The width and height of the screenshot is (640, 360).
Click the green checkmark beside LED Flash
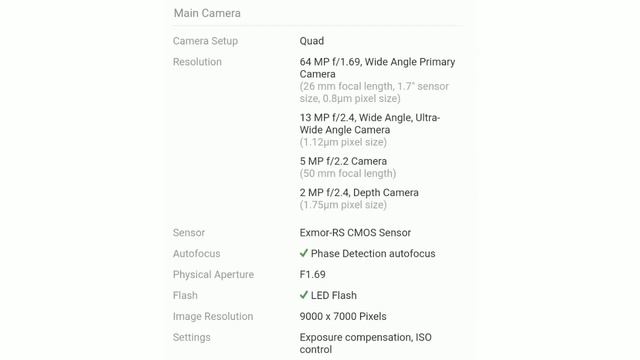[304, 295]
